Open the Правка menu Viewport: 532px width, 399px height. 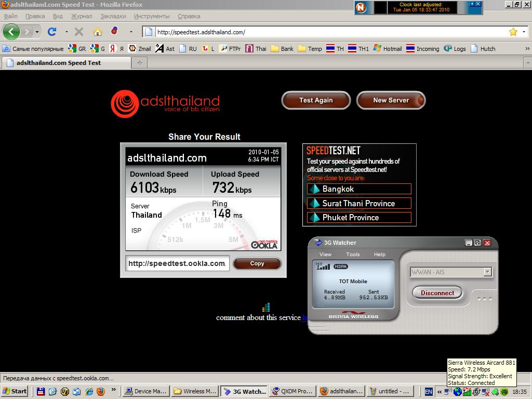tap(35, 16)
